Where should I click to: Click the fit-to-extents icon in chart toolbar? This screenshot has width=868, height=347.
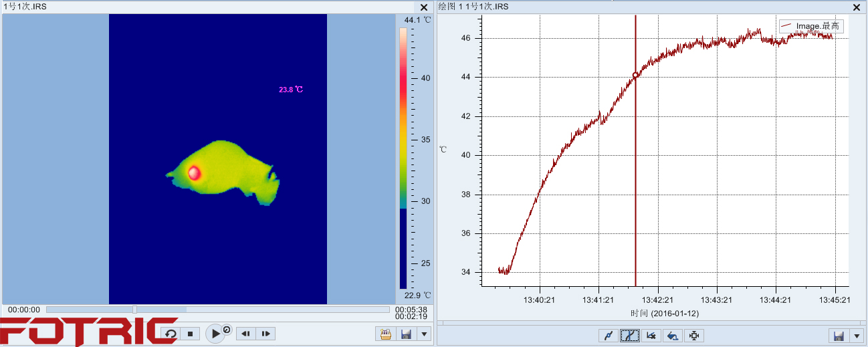tap(693, 336)
